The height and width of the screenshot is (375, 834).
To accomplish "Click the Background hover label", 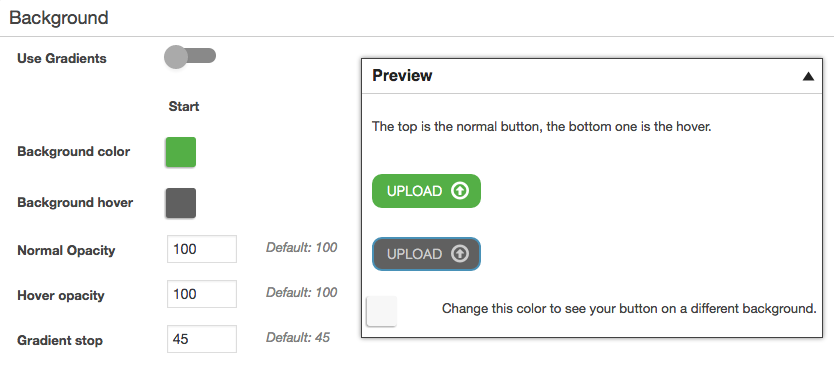I will [75, 203].
